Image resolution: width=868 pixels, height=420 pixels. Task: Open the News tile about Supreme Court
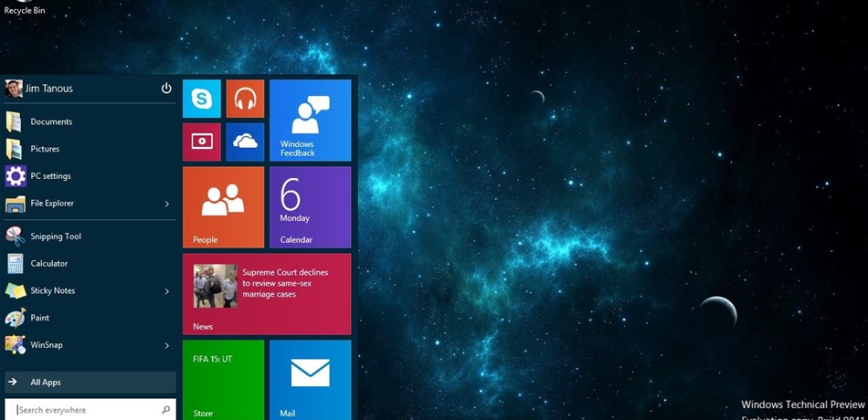click(x=267, y=294)
